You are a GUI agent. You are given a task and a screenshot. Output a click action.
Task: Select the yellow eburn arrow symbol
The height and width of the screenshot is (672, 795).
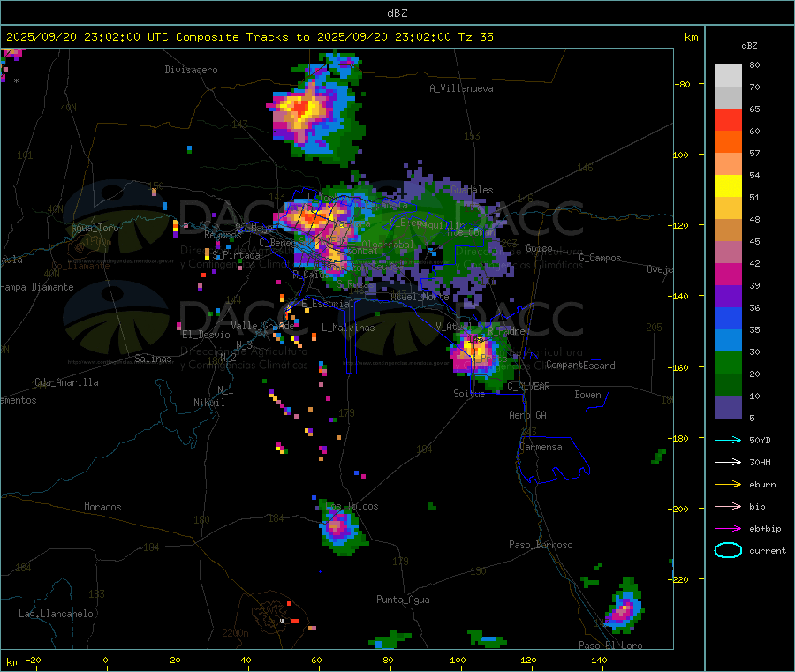click(x=728, y=485)
